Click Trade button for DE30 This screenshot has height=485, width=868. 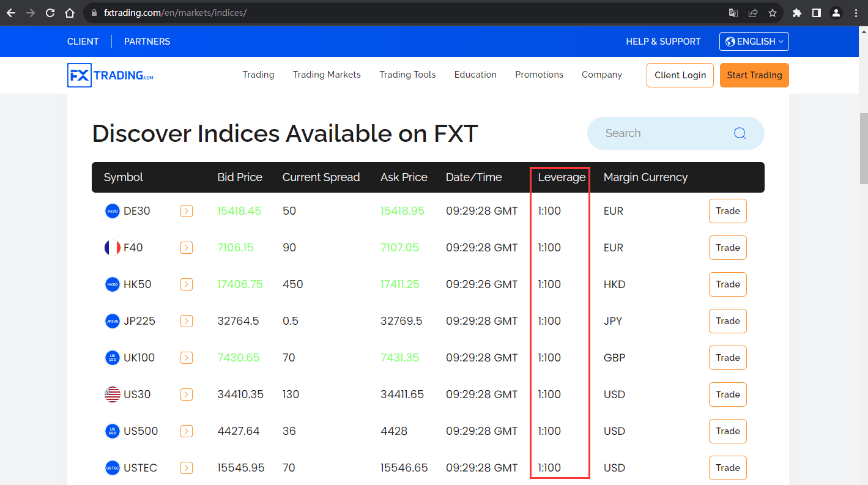(x=728, y=211)
